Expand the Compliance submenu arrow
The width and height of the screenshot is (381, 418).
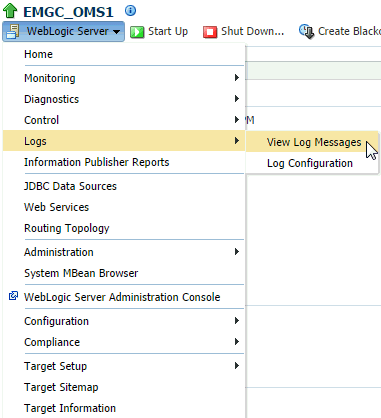click(x=237, y=342)
